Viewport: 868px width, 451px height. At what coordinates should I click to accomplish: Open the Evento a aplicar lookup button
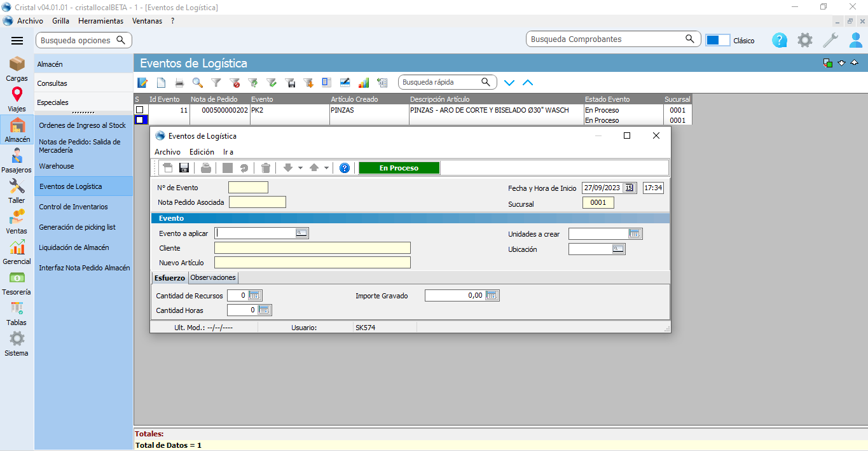tap(301, 233)
